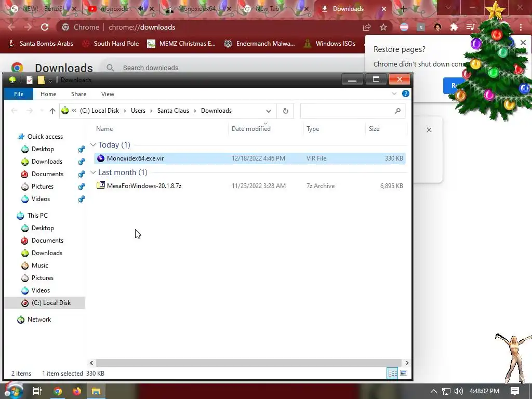Open Chrome share page icon
This screenshot has height=399, width=532.
(x=366, y=27)
